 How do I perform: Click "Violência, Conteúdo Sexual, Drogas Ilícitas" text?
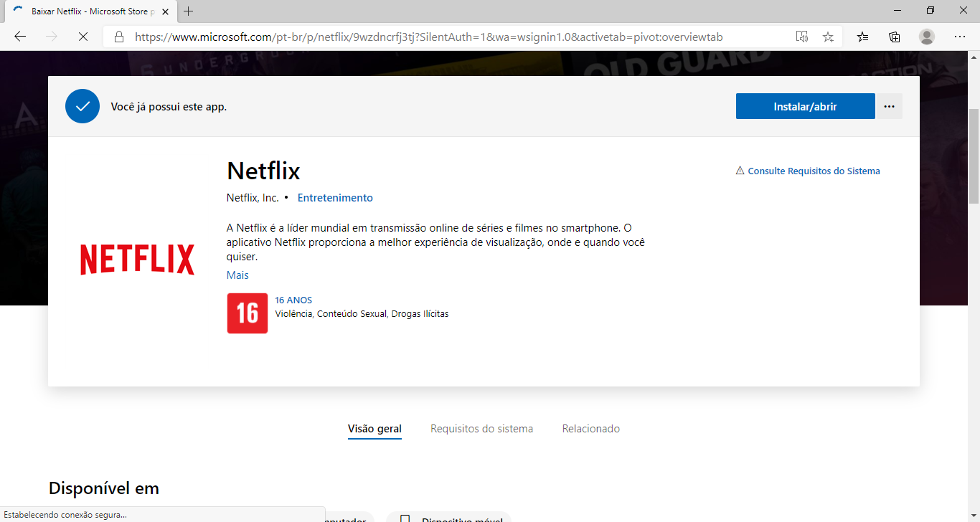click(x=362, y=314)
